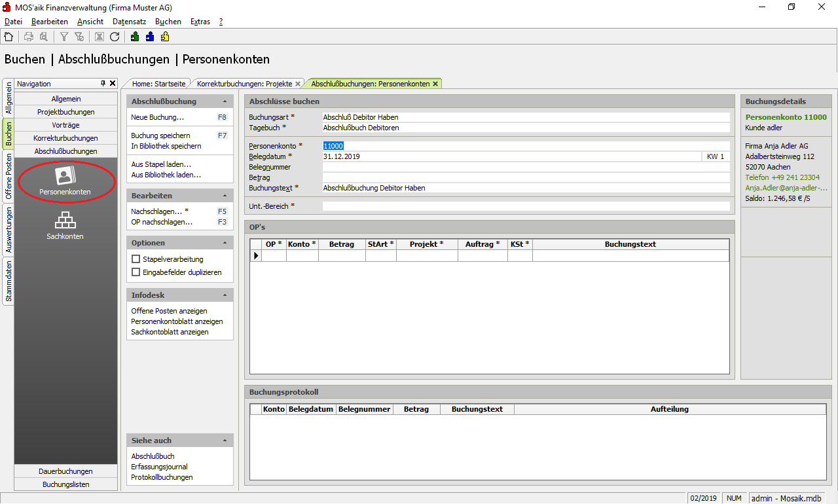Image resolution: width=838 pixels, height=504 pixels.
Task: Switch to Korrekturbuchungen: Projekte tab
Action: click(x=244, y=84)
